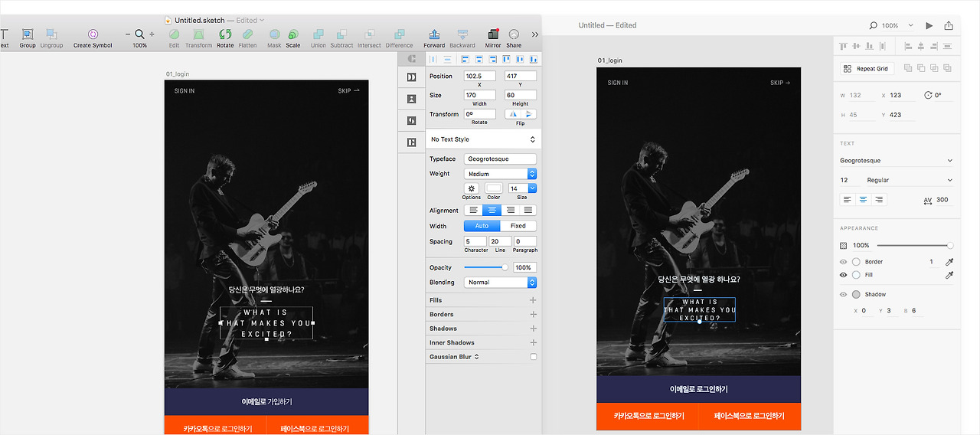Screen dimensions: 980x435
Task: Add a Fills entry with plus
Action: click(534, 300)
